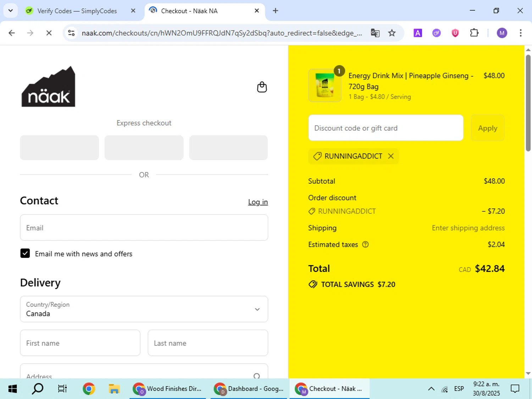Open the extensions puzzle icon
The width and height of the screenshot is (532, 399).
[x=474, y=33]
